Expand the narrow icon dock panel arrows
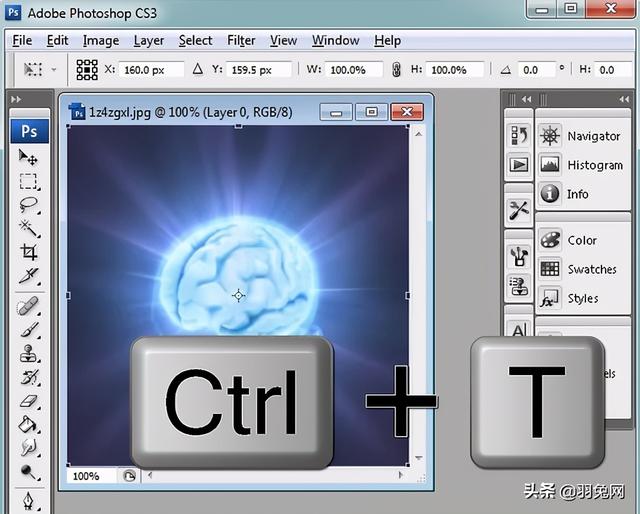 click(x=527, y=99)
